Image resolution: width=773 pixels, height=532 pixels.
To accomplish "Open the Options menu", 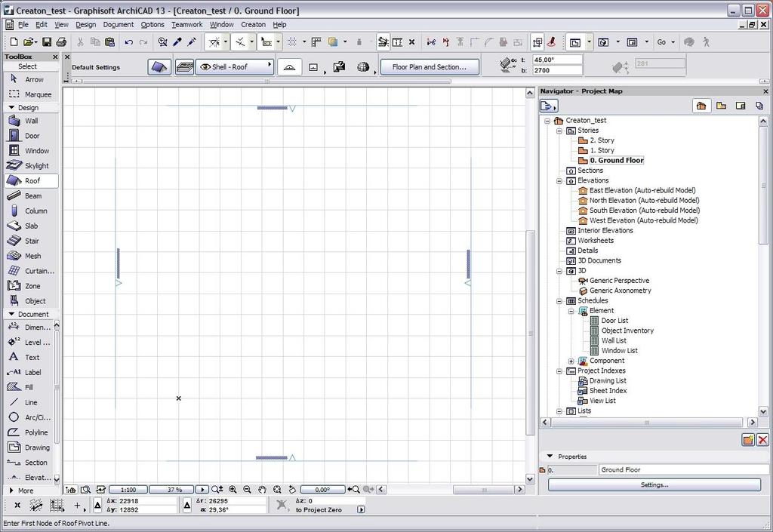I will click(x=152, y=25).
